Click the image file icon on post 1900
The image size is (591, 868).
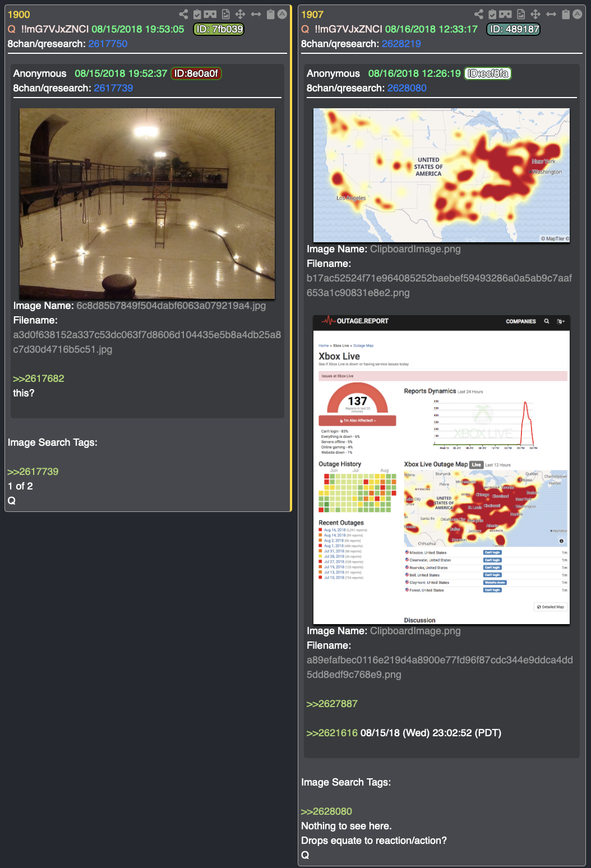[225, 14]
